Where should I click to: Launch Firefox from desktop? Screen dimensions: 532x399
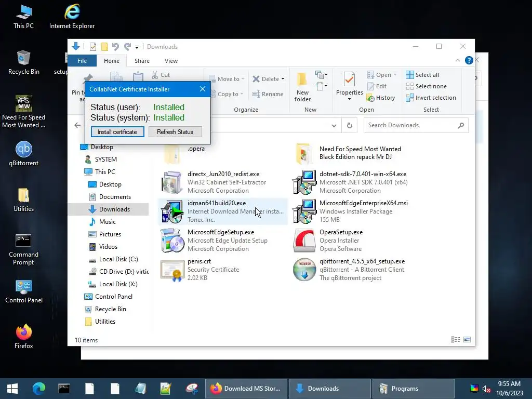pyautogui.click(x=24, y=337)
